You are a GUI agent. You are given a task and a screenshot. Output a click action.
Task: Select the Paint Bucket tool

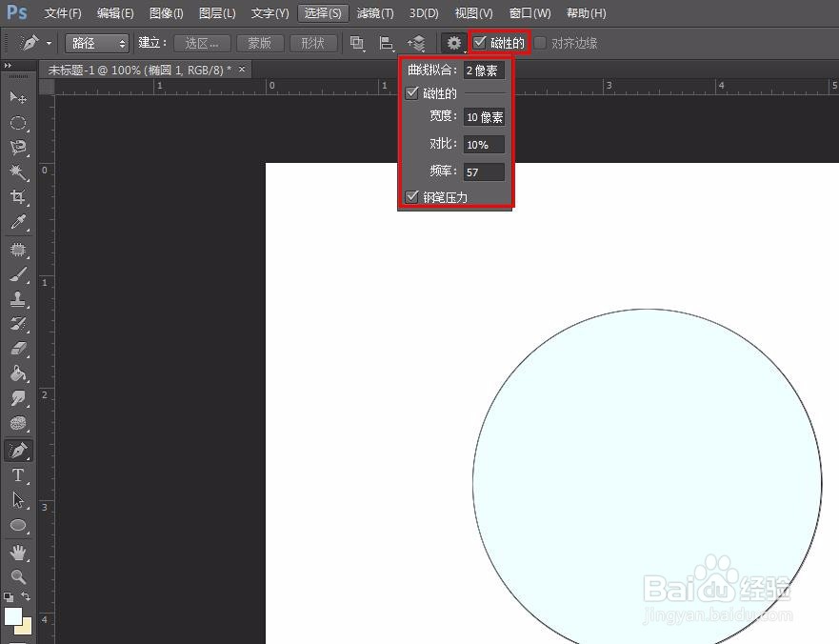click(x=18, y=372)
